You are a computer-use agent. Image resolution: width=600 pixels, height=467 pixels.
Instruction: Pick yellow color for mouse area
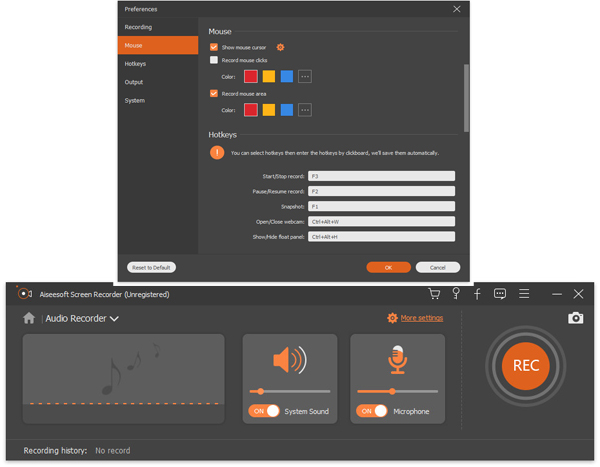[269, 110]
